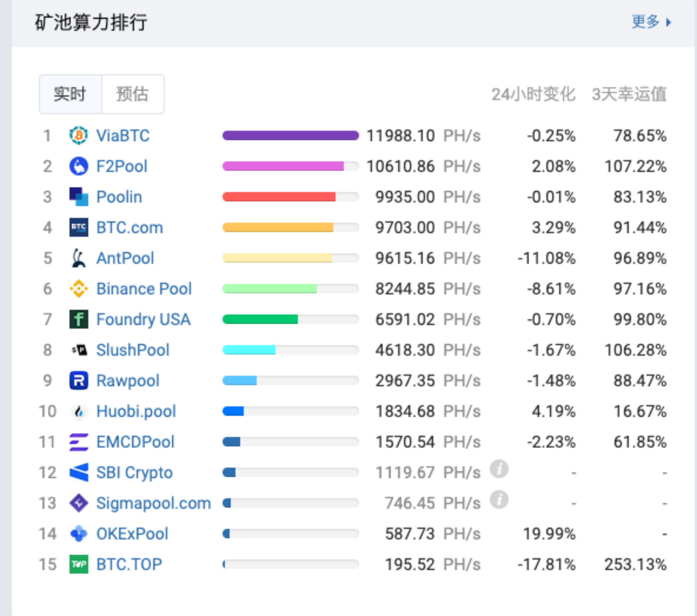Click the F2Pool logo icon

click(79, 166)
